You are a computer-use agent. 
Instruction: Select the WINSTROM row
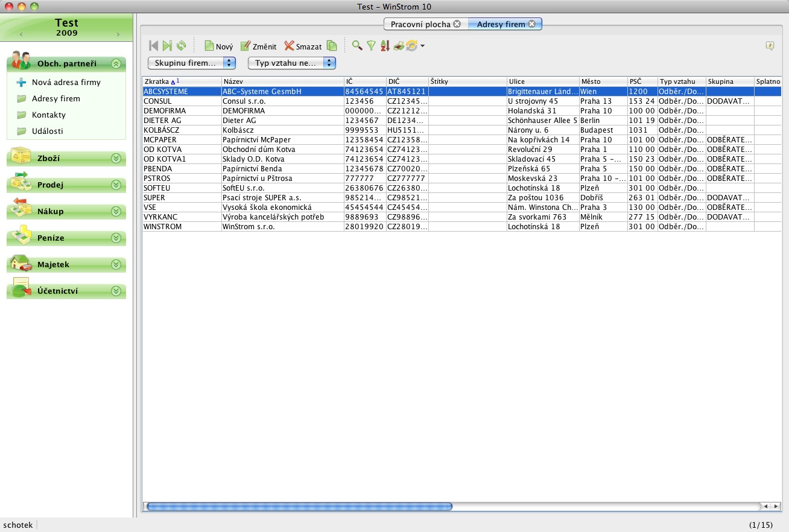click(x=462, y=227)
